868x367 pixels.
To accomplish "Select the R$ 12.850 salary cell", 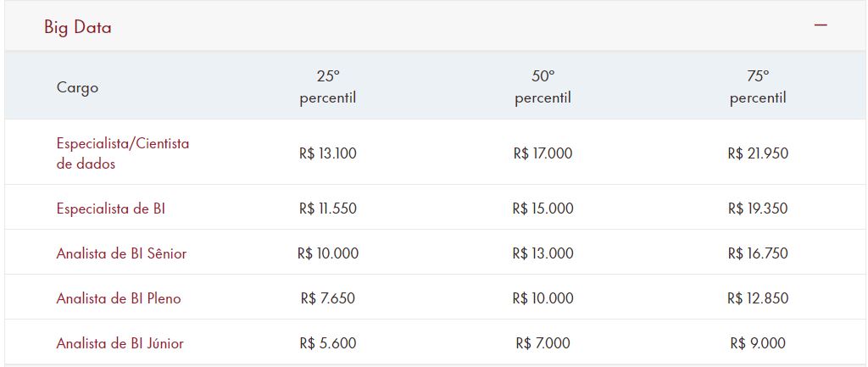I will (758, 298).
